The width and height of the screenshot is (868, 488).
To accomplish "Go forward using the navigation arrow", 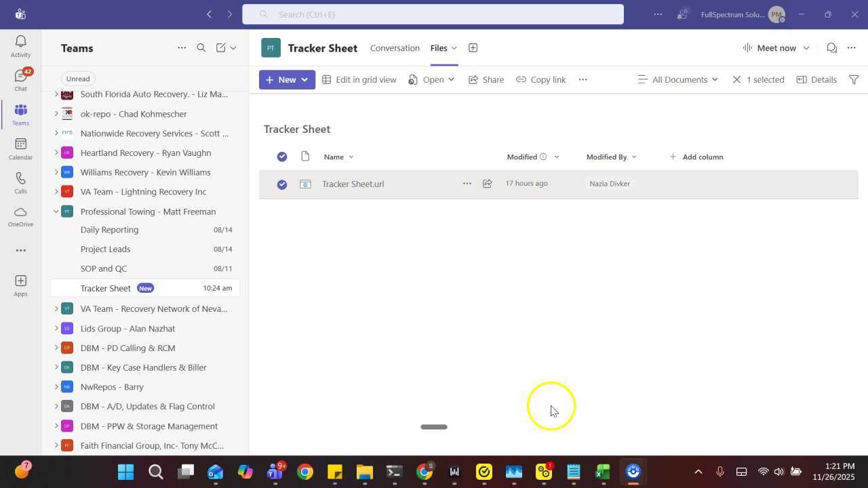I will (230, 14).
